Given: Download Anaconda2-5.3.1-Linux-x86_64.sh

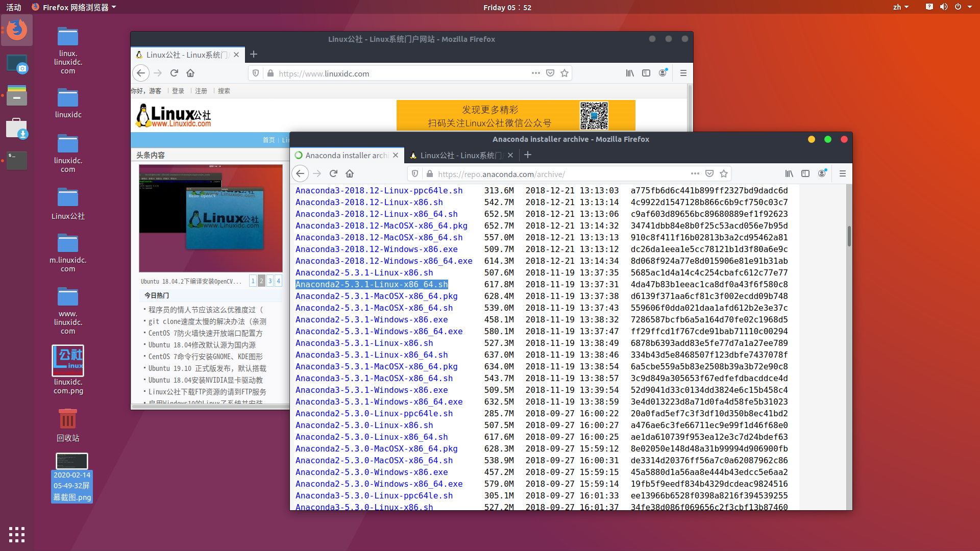Looking at the screenshot, I should (372, 285).
